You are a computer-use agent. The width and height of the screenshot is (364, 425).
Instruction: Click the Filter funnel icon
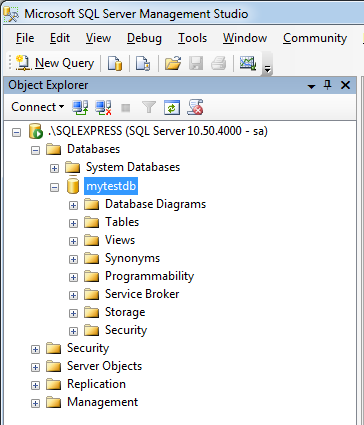coord(149,107)
